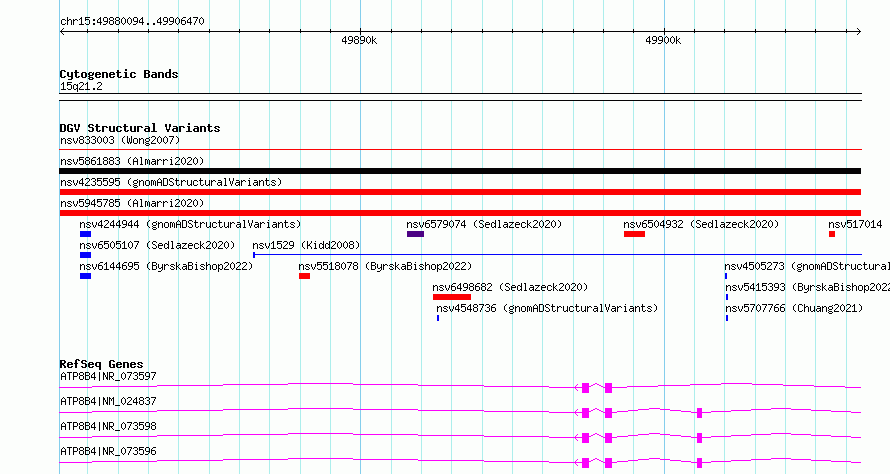Viewport: 890px width, 474px height.
Task: Select the thin blue nsv1529 variant line
Action: tap(557, 255)
